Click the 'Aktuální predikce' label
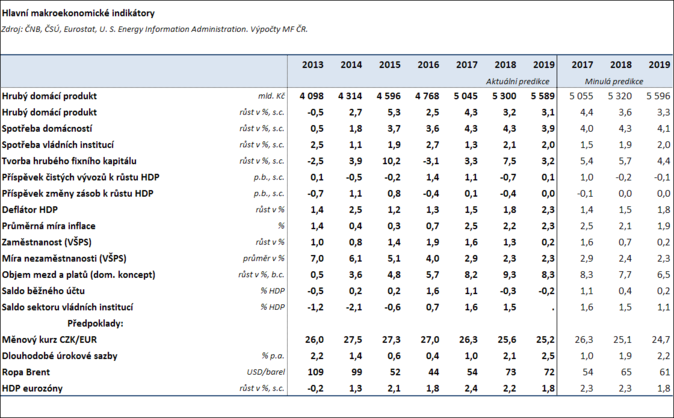Screen dimensions: 674x418 tap(518, 81)
